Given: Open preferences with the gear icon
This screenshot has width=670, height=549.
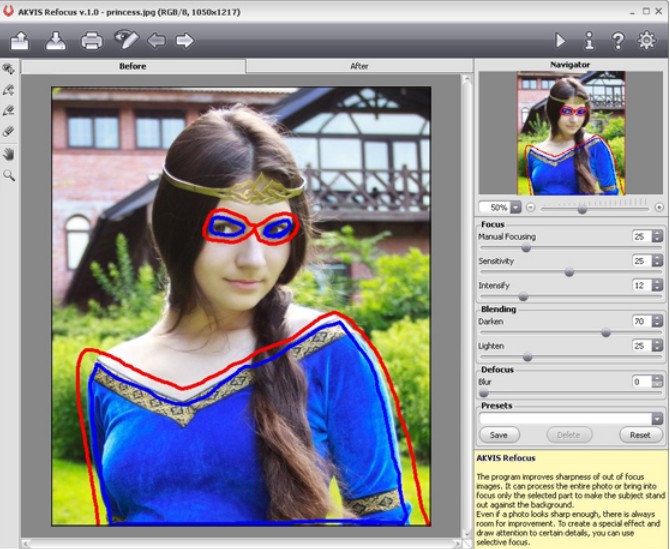Looking at the screenshot, I should click(647, 41).
